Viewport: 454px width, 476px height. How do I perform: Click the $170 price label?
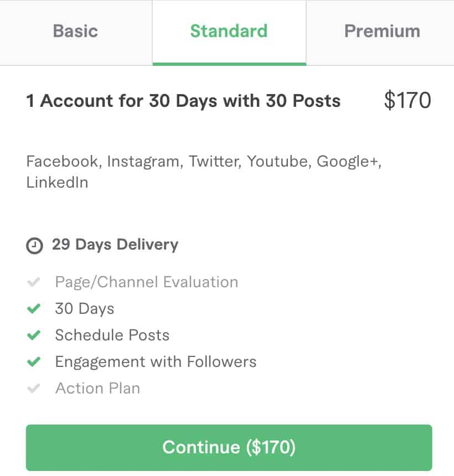click(x=409, y=101)
